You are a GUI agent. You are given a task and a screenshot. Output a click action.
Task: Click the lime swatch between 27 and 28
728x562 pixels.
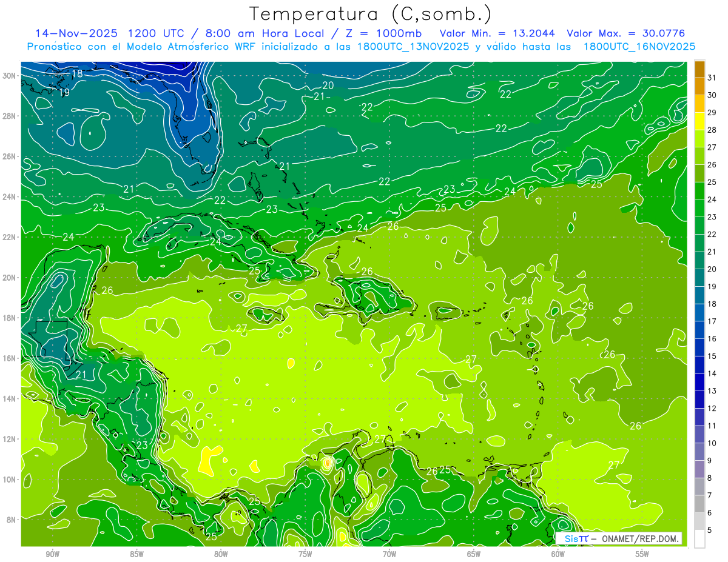[699, 139]
